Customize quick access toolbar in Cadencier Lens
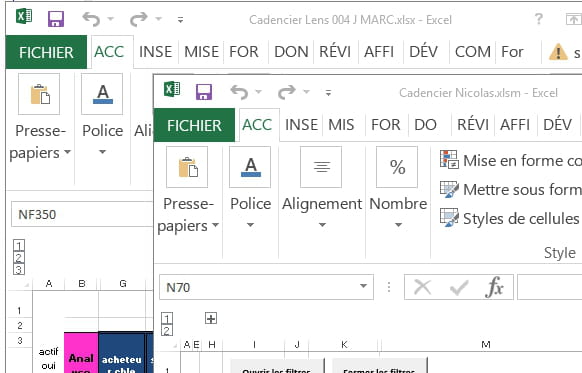This screenshot has height=373, width=582. coord(180,20)
